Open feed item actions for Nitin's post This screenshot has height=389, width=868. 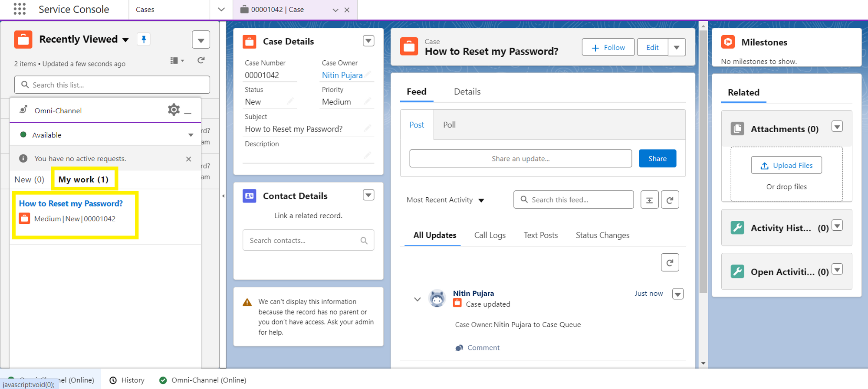[677, 294]
